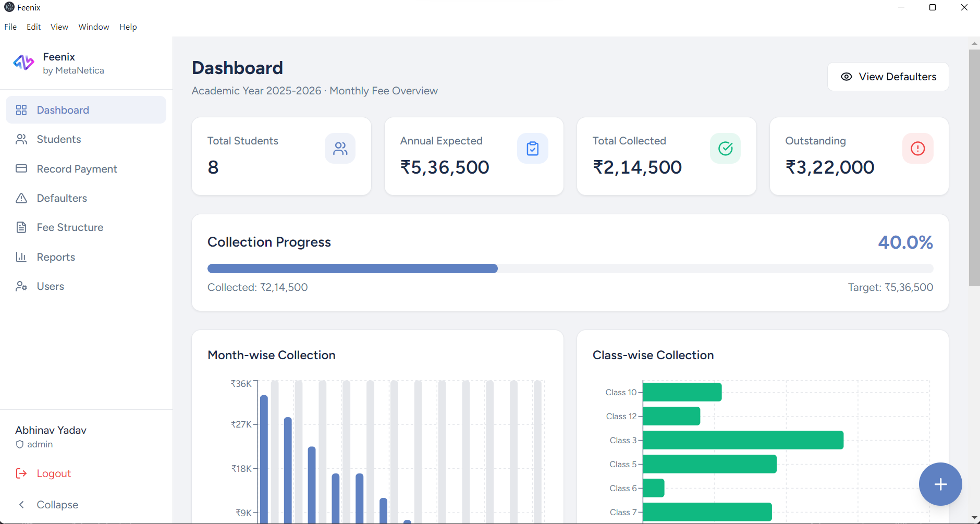The height and width of the screenshot is (524, 980).
Task: Open the Edit menu
Action: 34,27
